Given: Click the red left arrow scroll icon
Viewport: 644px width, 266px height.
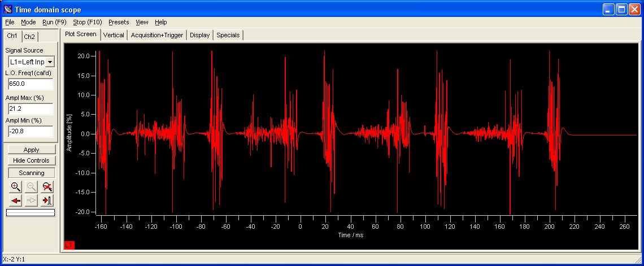Looking at the screenshot, I should pos(16,200).
